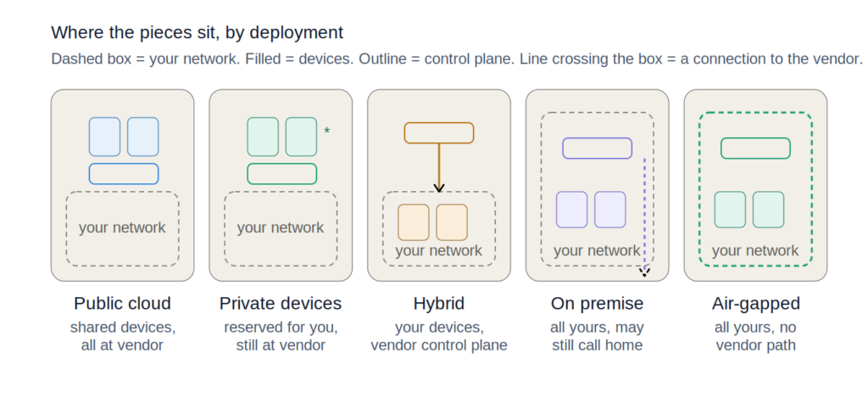Click the Where the pieces sit title
The height and width of the screenshot is (409, 868).
pyautogui.click(x=197, y=33)
